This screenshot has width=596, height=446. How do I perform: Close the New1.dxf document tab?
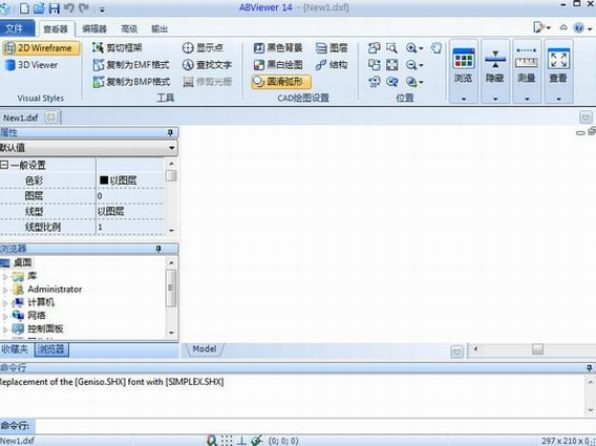tap(51, 117)
